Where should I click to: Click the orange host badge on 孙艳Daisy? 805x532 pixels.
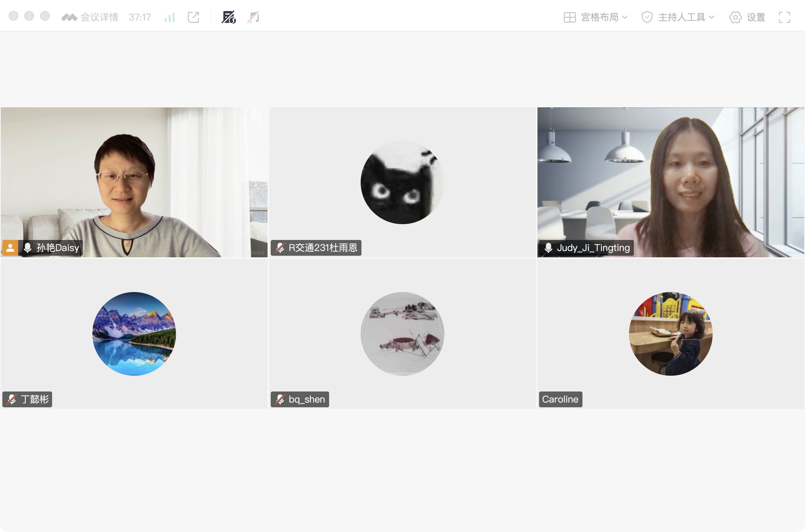(10, 248)
